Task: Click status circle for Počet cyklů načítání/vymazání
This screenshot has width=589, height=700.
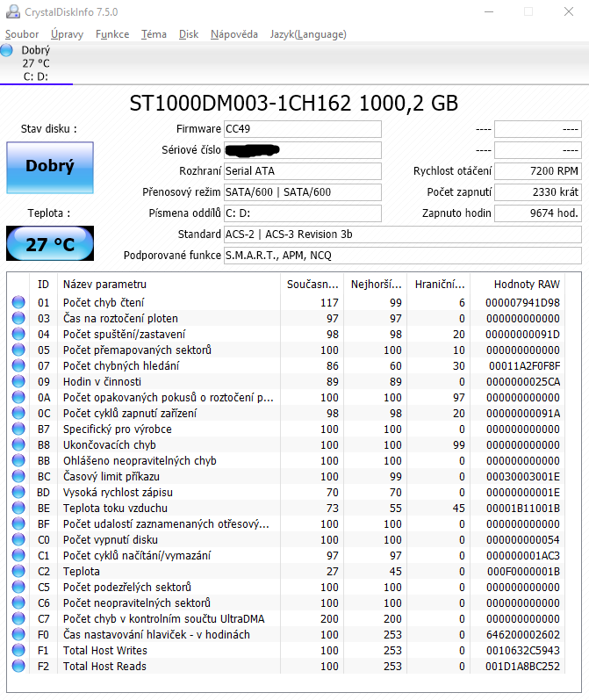Action: 18,555
